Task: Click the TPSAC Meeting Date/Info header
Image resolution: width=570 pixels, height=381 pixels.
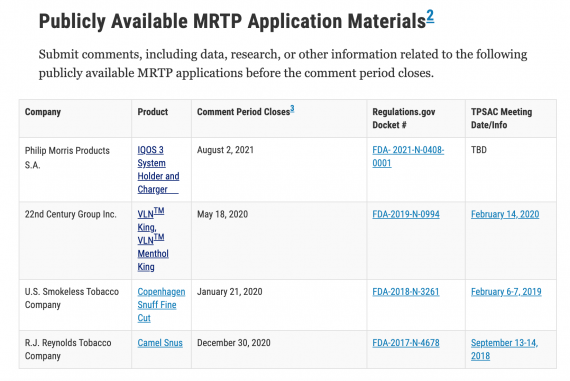Action: click(511, 119)
